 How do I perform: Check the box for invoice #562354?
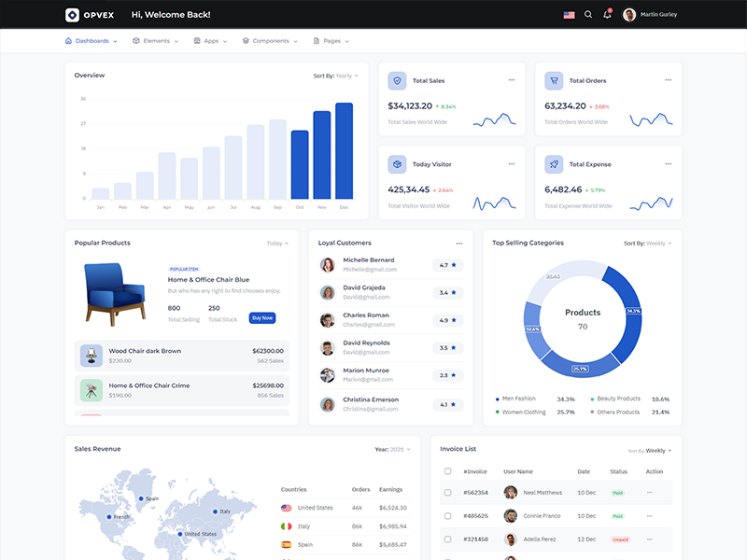tap(448, 492)
